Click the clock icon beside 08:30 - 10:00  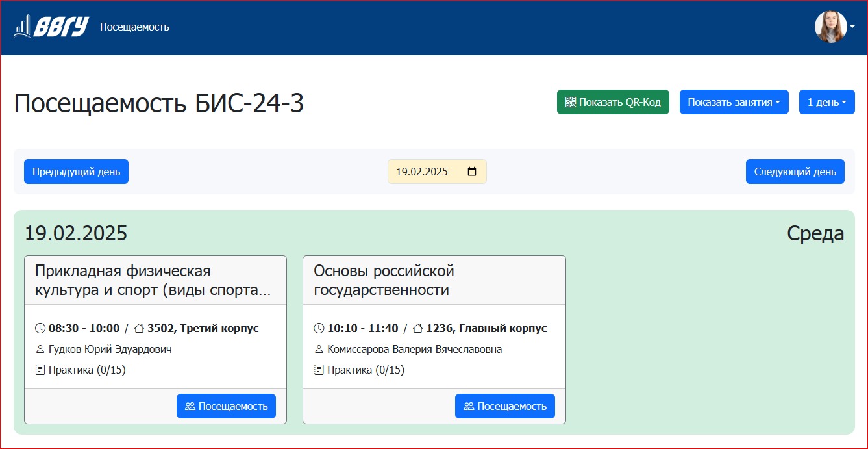(40, 328)
